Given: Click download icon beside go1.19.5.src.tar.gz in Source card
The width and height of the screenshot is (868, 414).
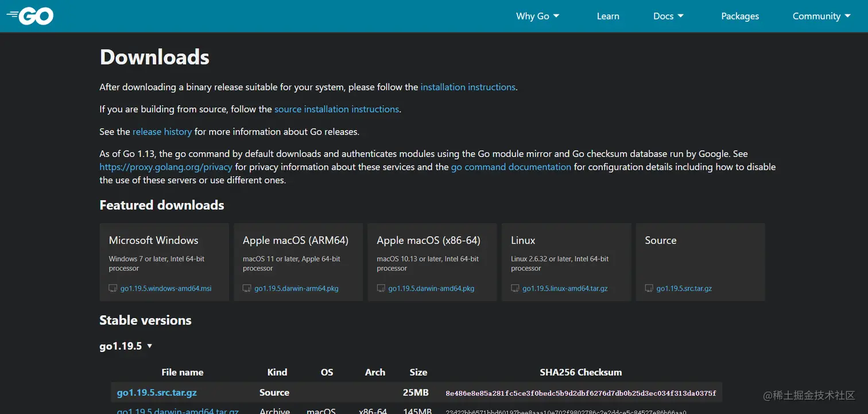Looking at the screenshot, I should [x=649, y=288].
